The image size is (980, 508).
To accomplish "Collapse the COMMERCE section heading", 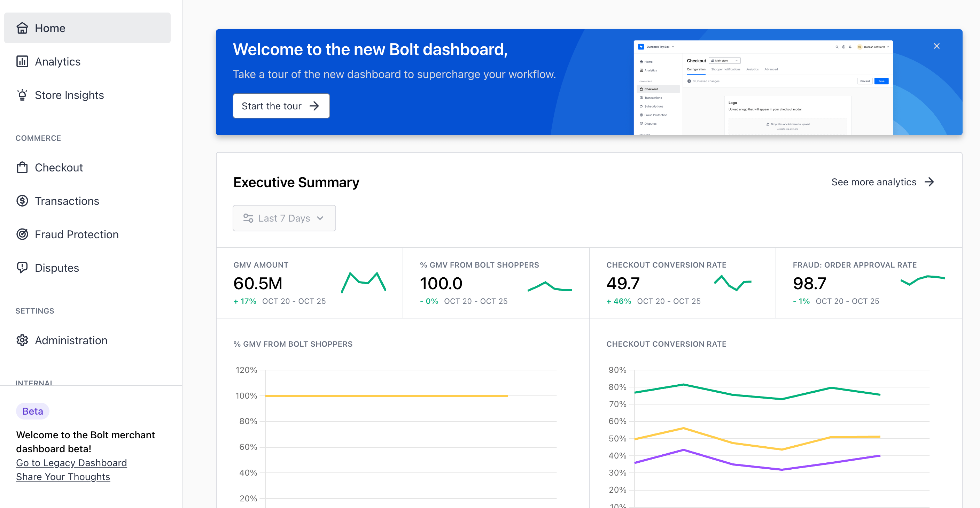I will click(38, 138).
